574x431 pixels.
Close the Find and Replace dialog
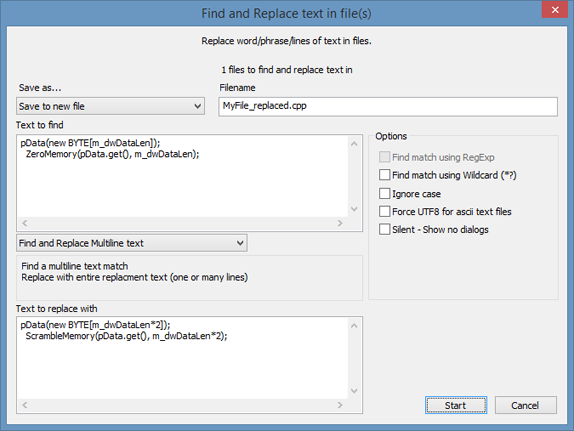pos(555,9)
